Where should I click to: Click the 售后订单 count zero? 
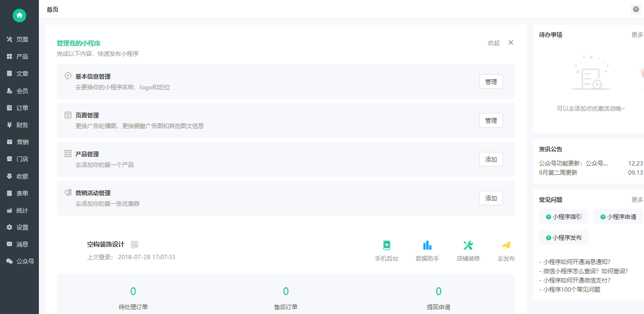[286, 291]
